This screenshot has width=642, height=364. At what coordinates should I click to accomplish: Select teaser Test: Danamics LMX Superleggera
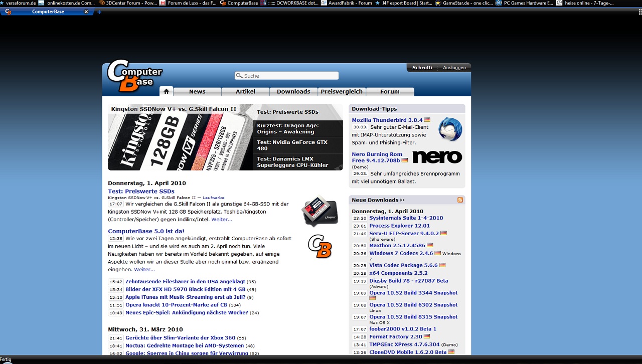(298, 162)
